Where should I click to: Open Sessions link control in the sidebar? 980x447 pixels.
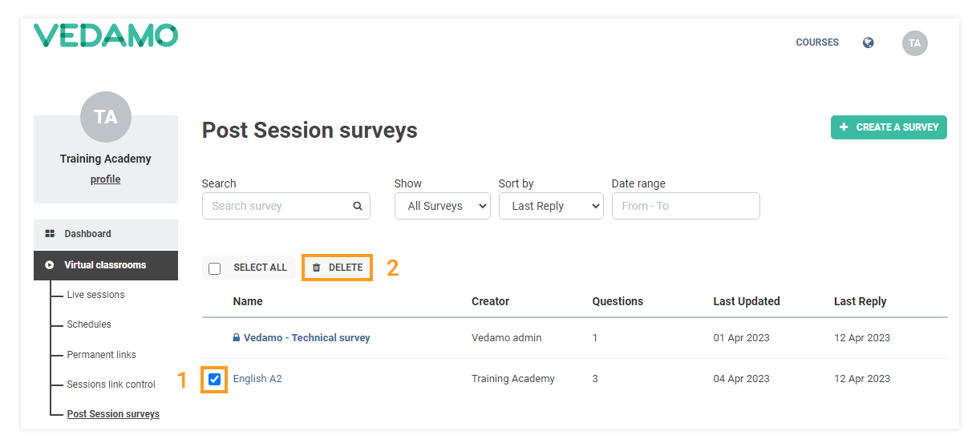(x=111, y=385)
